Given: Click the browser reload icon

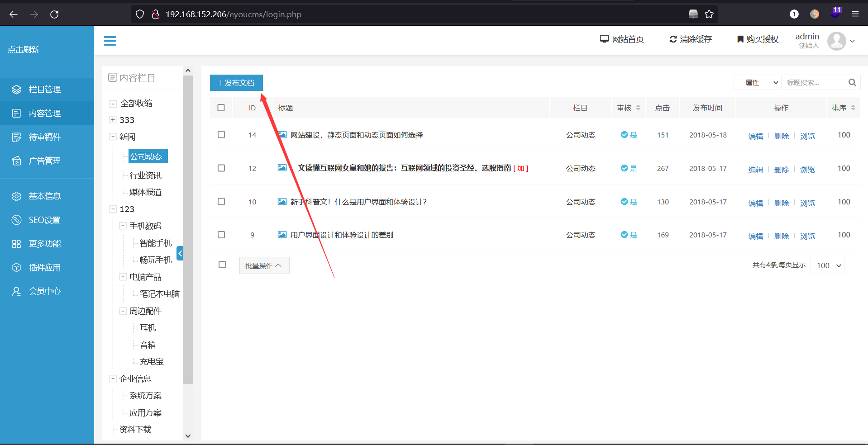Looking at the screenshot, I should coord(54,14).
